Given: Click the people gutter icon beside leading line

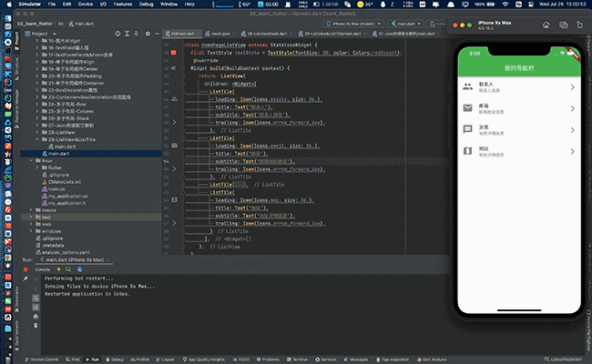Looking at the screenshot, I should coord(174,99).
